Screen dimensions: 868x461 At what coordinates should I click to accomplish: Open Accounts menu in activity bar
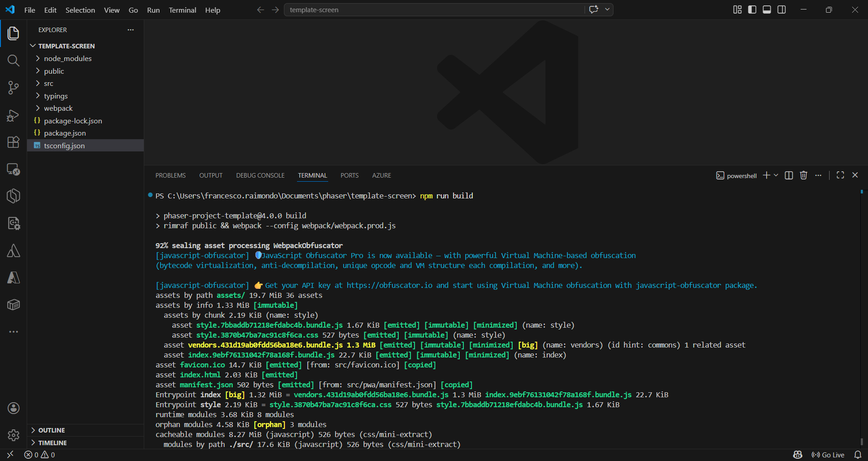pyautogui.click(x=14, y=408)
